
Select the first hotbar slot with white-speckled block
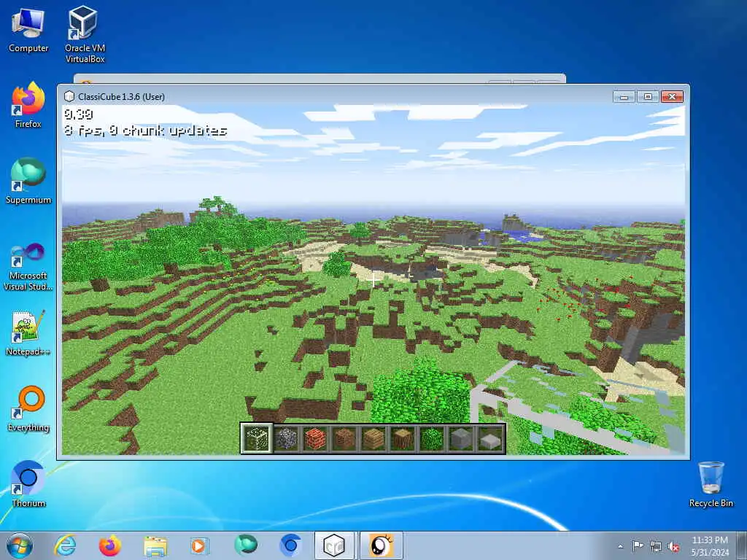[257, 438]
